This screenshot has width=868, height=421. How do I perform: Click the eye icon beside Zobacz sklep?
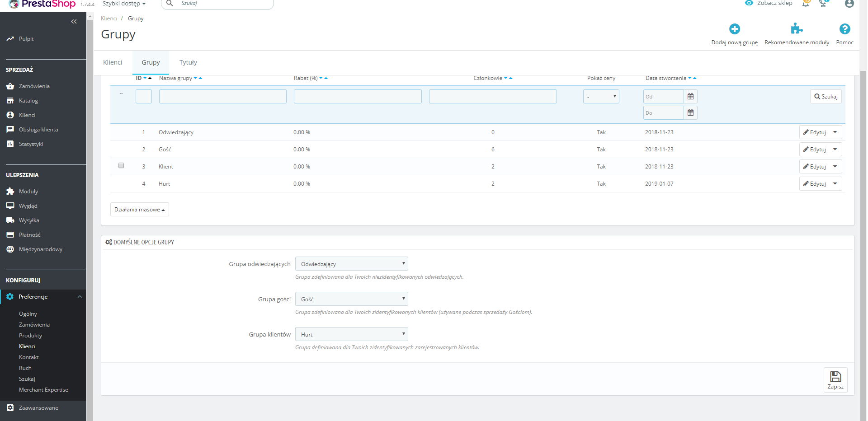(x=749, y=3)
